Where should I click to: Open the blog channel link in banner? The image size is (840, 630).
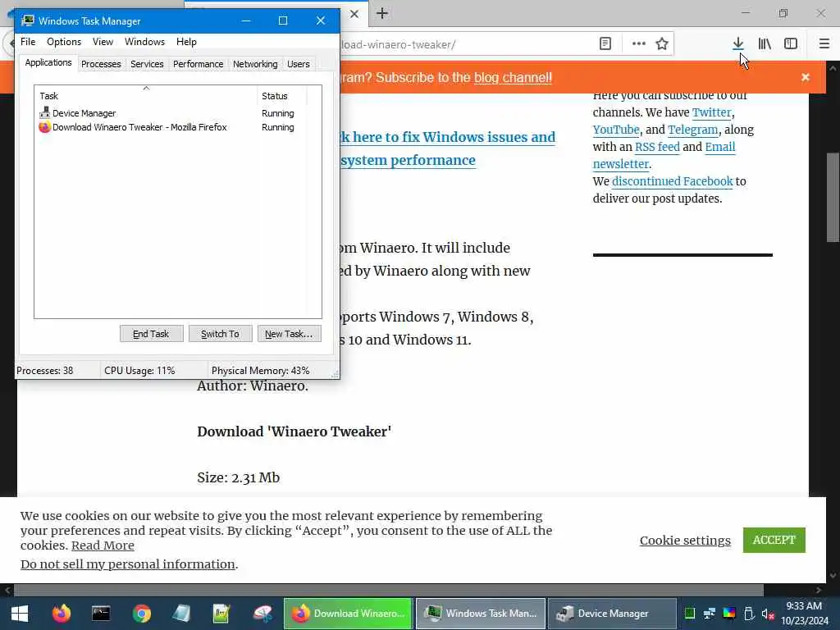pos(513,78)
